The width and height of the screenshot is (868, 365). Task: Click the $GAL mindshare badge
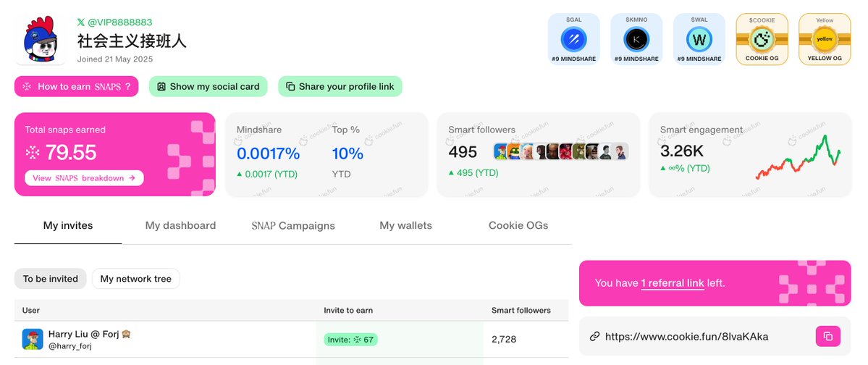pos(573,39)
